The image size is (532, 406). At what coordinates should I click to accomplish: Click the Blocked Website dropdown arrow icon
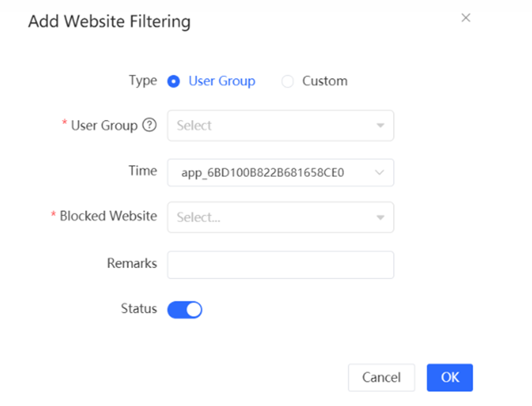(x=380, y=217)
